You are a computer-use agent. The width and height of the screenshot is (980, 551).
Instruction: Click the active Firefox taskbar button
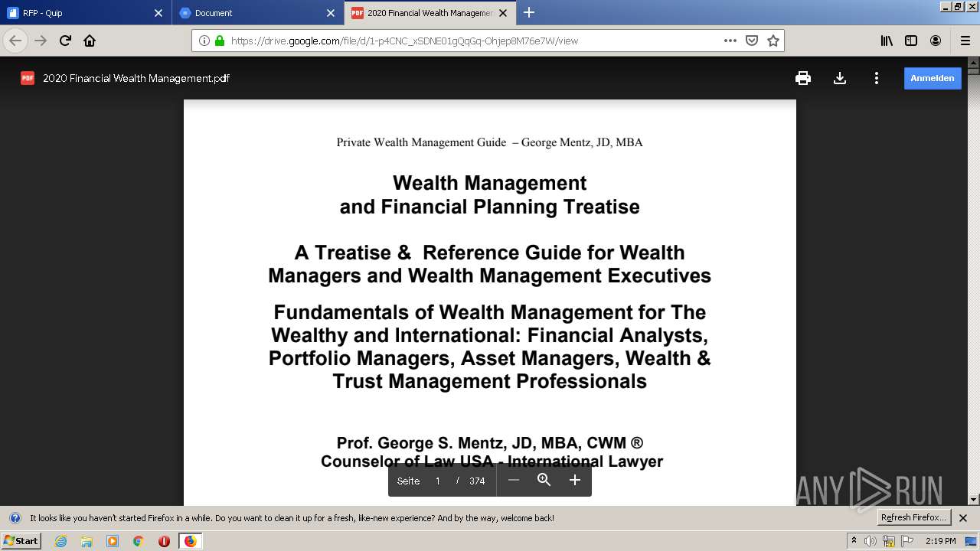click(x=190, y=541)
